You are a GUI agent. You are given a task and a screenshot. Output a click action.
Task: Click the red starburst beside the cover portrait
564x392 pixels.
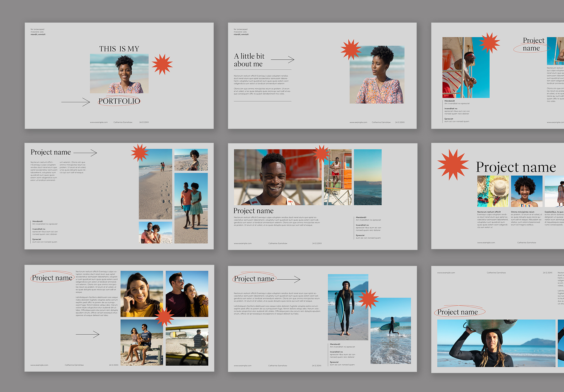(162, 64)
